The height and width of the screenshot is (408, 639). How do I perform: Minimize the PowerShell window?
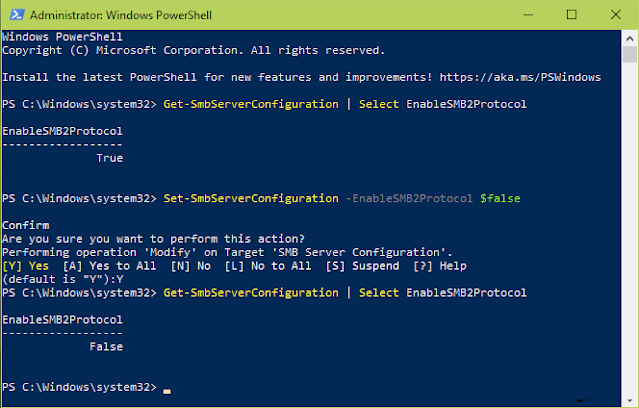click(528, 15)
